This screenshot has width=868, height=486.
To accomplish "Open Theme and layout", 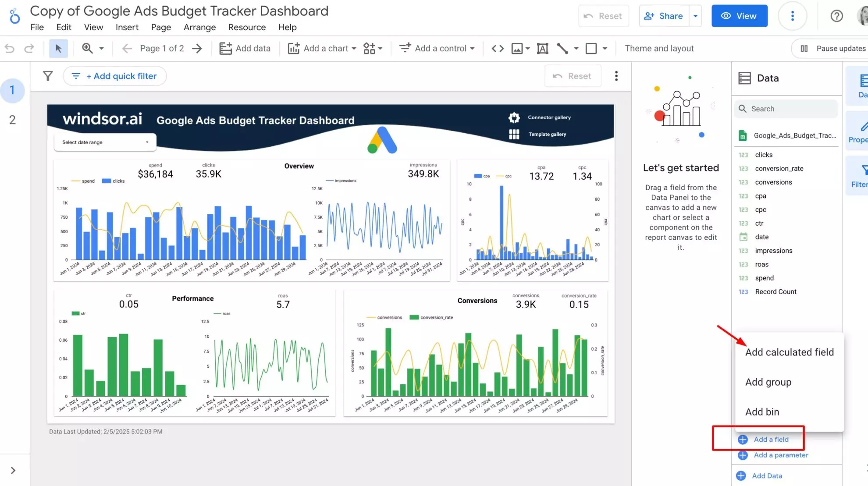I will click(659, 49).
